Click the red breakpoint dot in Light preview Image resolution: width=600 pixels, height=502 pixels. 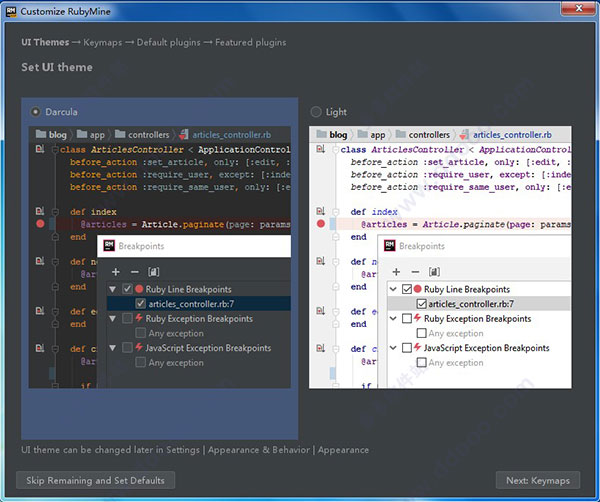(321, 224)
